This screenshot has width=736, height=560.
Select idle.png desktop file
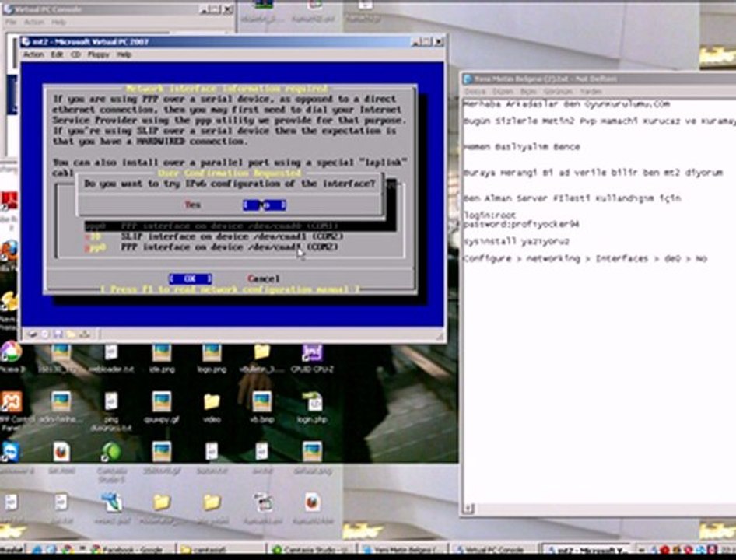[x=162, y=359]
